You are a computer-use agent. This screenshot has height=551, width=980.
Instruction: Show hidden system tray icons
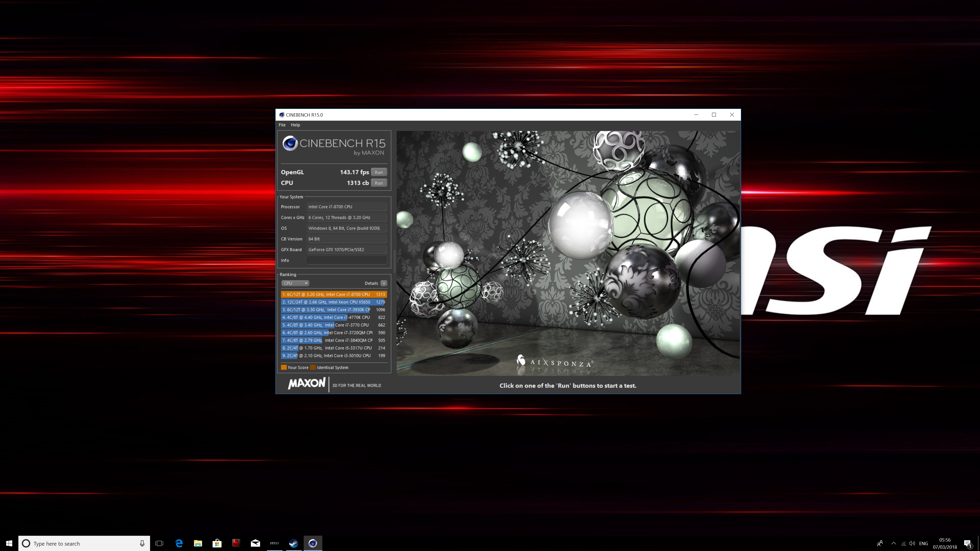point(894,543)
